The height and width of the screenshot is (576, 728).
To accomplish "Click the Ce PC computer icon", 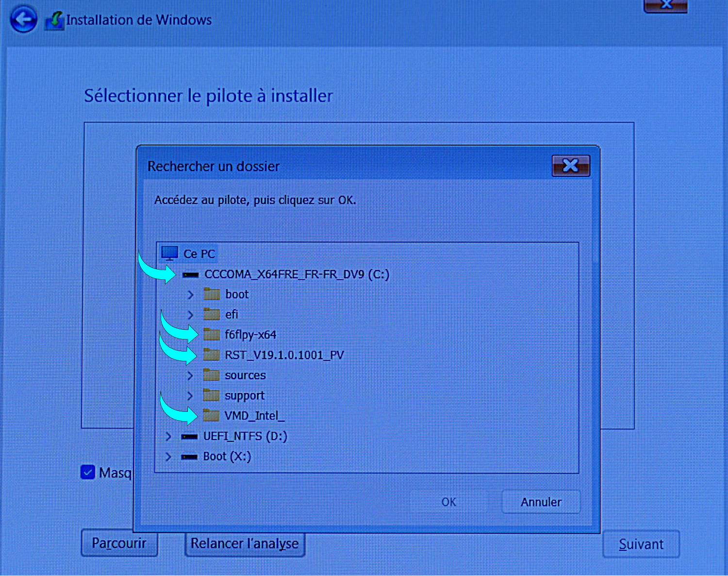I will [169, 253].
